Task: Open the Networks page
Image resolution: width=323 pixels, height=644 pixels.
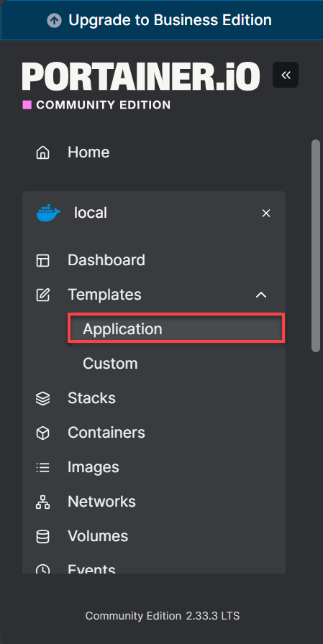Action: (x=101, y=502)
